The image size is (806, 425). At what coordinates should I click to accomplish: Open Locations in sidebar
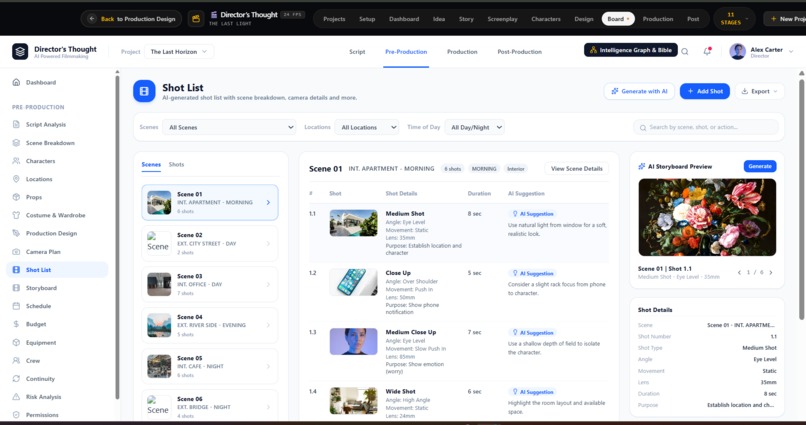(x=58, y=179)
